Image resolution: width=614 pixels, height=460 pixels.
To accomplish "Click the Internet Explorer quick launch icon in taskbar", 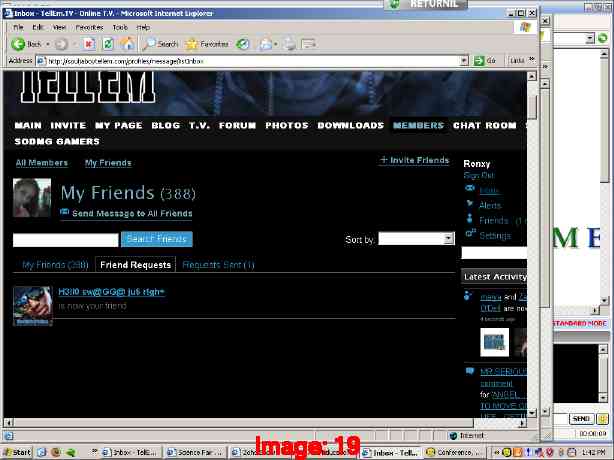I will pos(42,452).
